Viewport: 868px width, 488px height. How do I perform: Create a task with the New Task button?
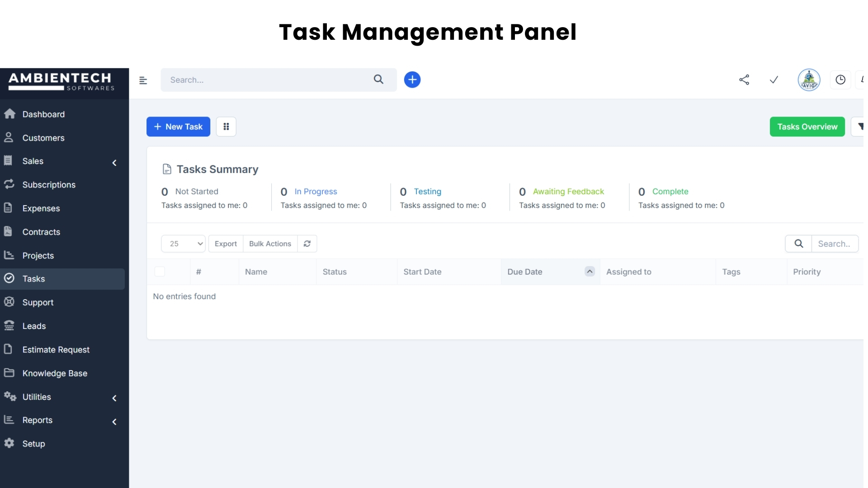(x=178, y=127)
